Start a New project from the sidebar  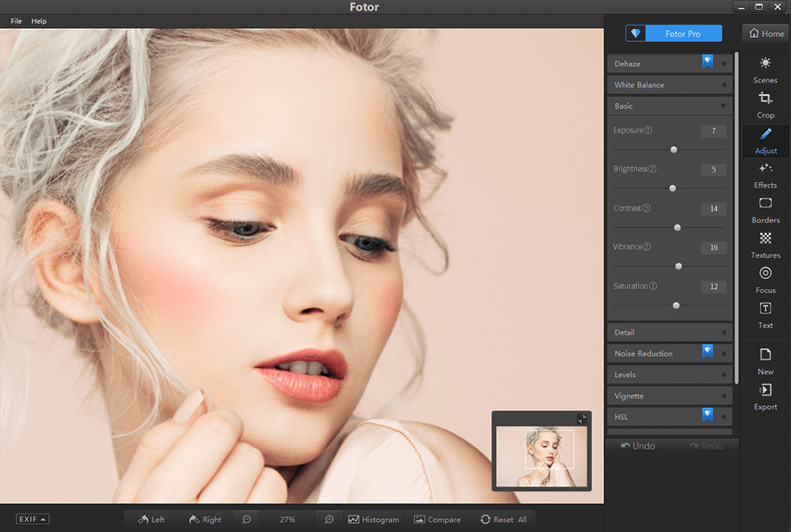coord(765,362)
